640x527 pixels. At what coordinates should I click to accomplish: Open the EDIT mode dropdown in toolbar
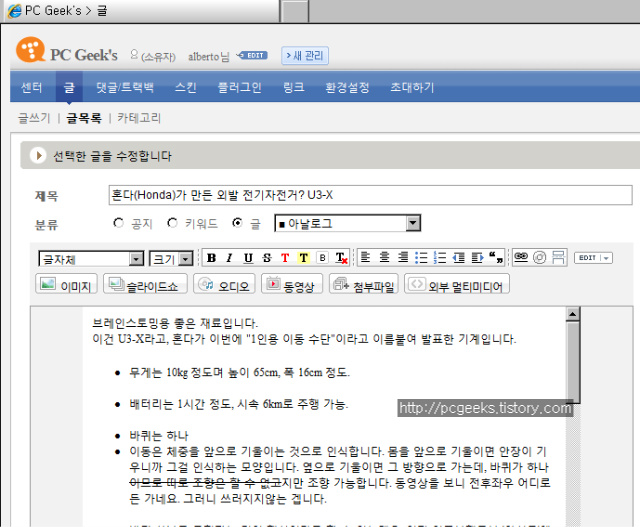[x=593, y=258]
